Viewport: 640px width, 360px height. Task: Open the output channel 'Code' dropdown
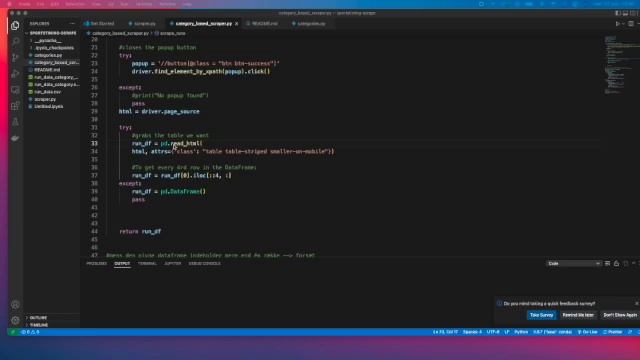pyautogui.click(x=573, y=264)
